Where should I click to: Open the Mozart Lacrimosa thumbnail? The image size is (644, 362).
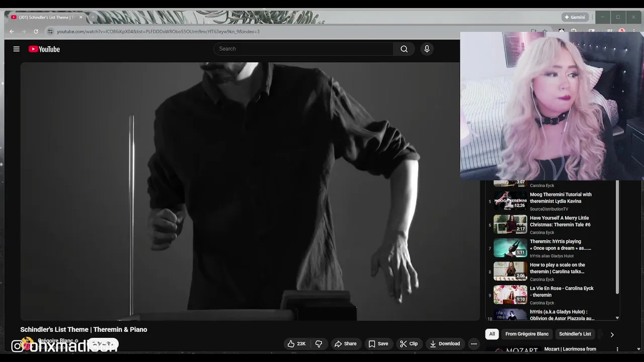tap(515, 350)
